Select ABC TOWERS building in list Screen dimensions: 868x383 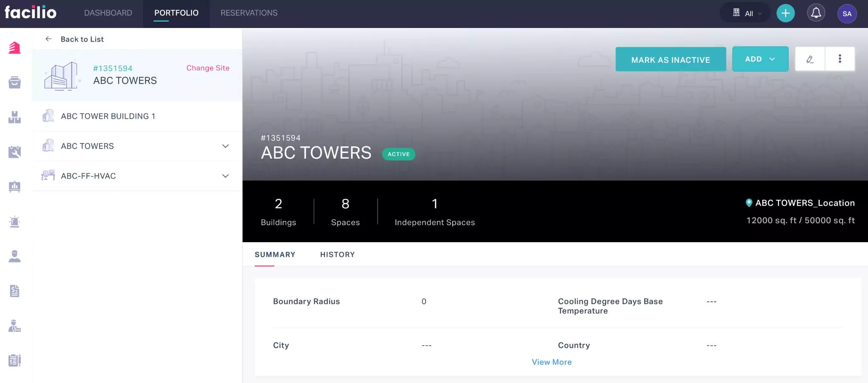click(x=137, y=146)
